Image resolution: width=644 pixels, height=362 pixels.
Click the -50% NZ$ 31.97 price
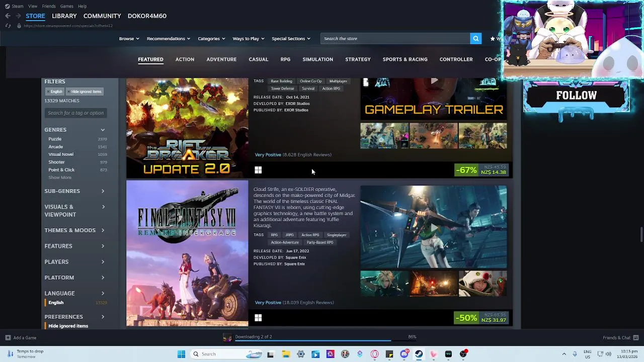click(x=481, y=318)
